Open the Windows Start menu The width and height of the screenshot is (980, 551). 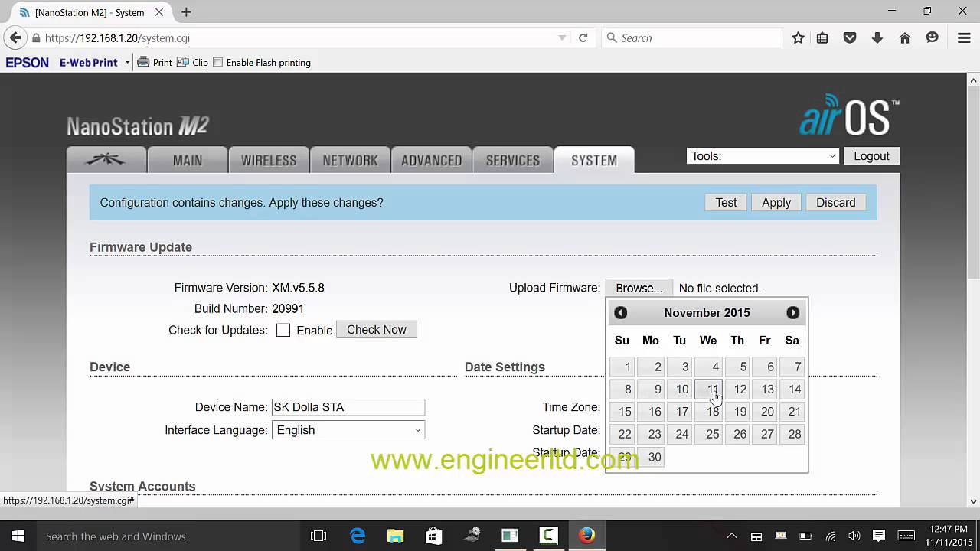coord(18,536)
